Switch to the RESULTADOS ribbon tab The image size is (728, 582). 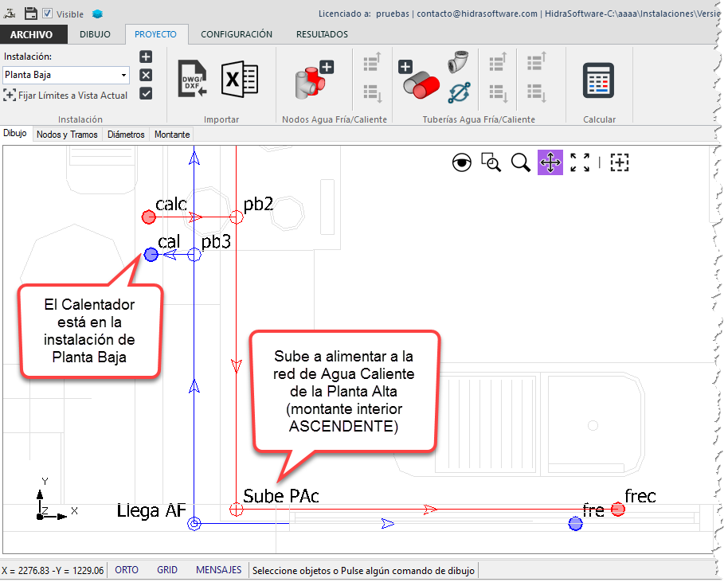click(322, 34)
